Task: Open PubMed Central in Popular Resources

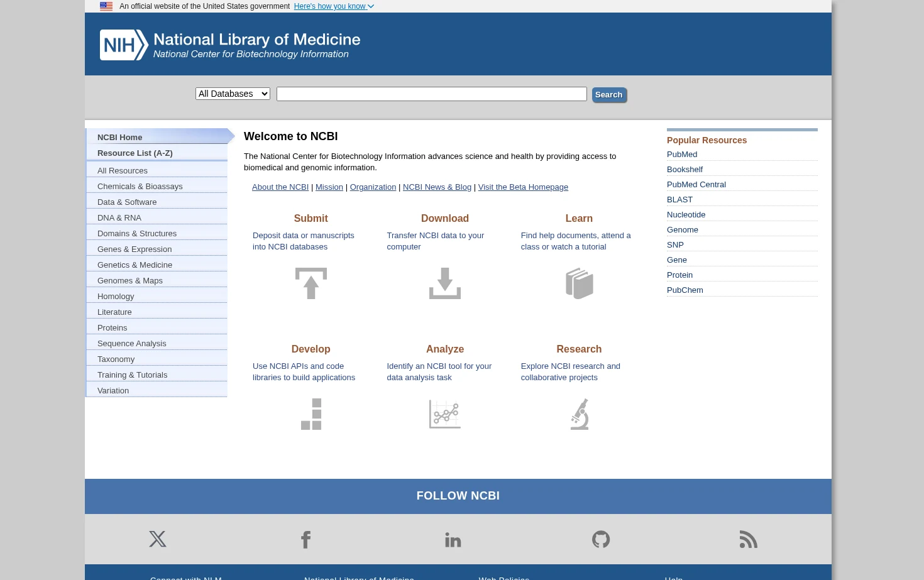Action: [696, 185]
